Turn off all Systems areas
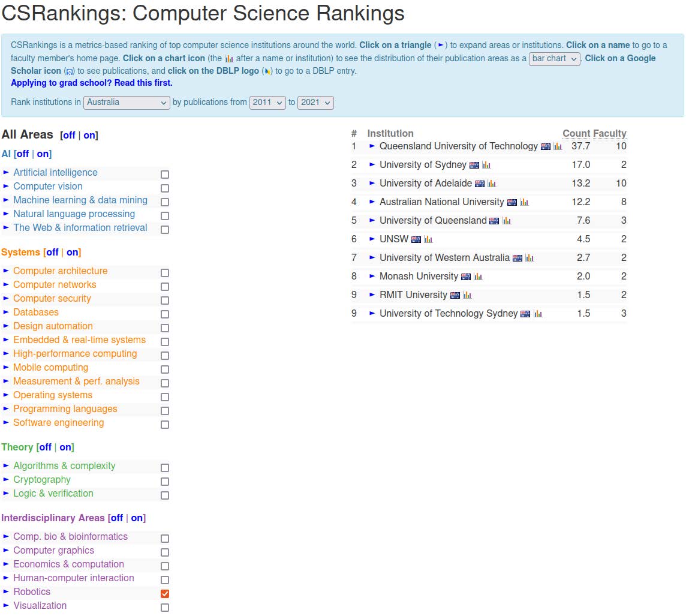Image resolution: width=686 pixels, height=616 pixels. [52, 253]
